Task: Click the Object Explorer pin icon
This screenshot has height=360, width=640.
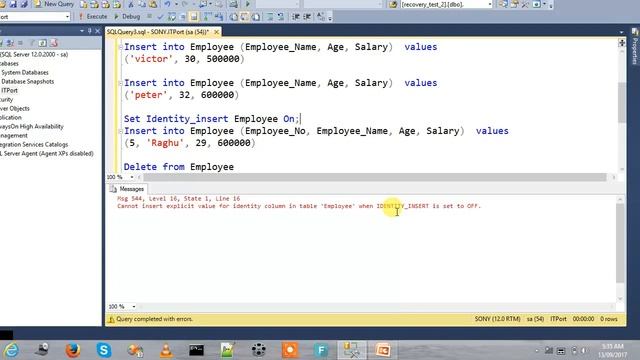Action: [x=89, y=31]
